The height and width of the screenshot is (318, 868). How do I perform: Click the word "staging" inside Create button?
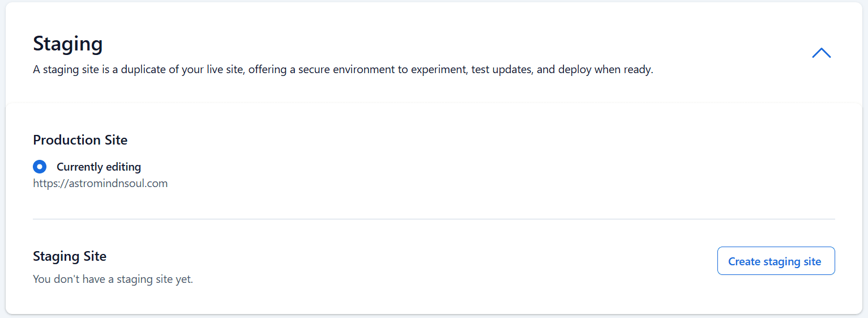click(781, 261)
